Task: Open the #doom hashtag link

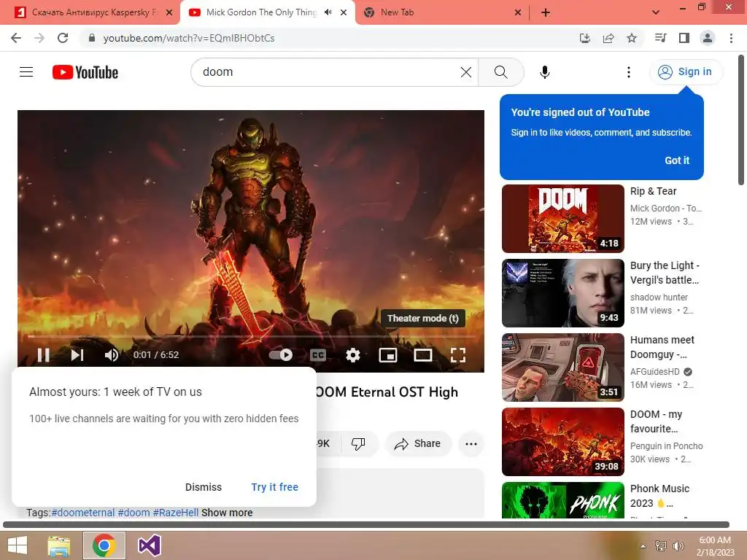Action: [134, 513]
